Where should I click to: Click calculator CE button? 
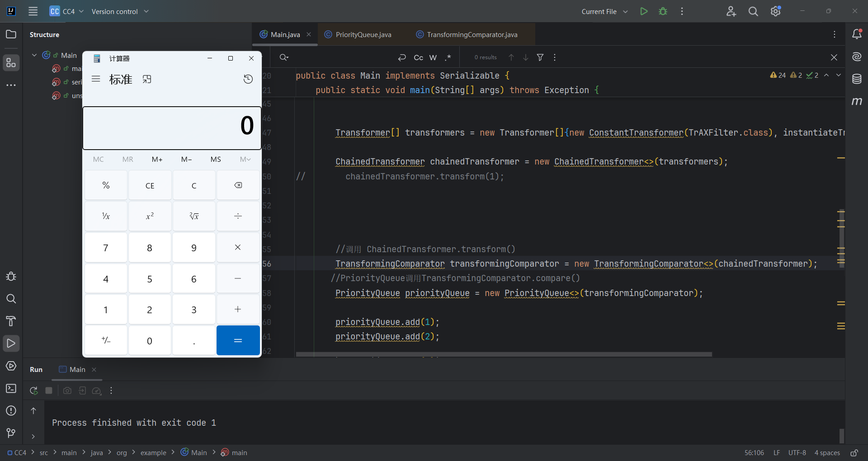[150, 185]
